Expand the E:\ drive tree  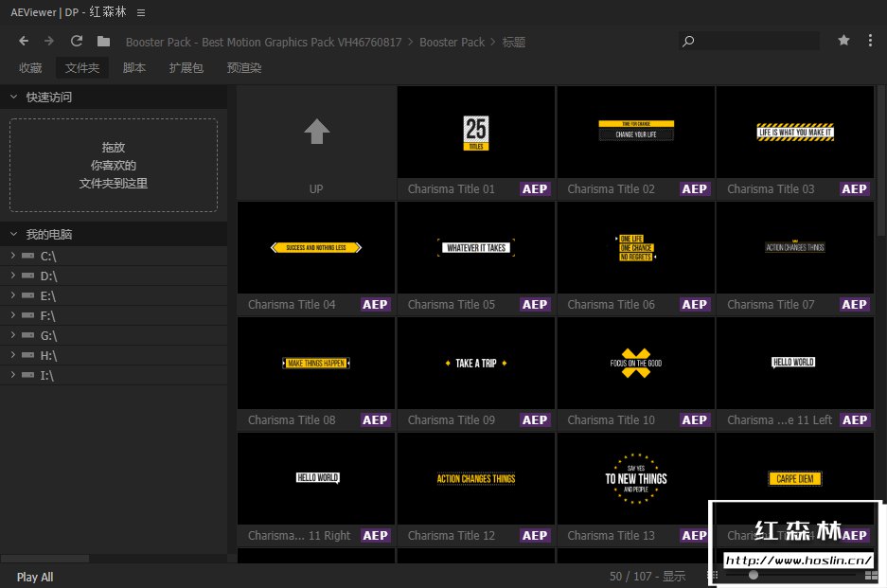12,295
